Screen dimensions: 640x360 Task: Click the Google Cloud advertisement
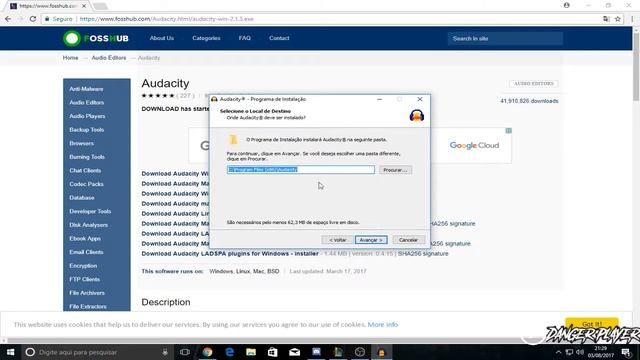pos(474,145)
